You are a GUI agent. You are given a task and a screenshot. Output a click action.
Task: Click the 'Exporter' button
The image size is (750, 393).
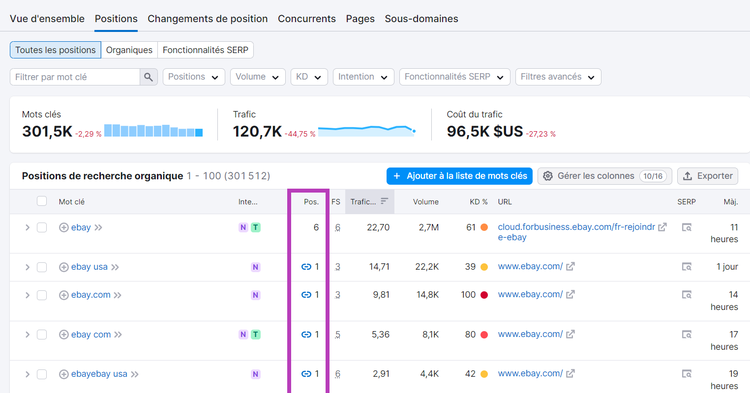707,176
